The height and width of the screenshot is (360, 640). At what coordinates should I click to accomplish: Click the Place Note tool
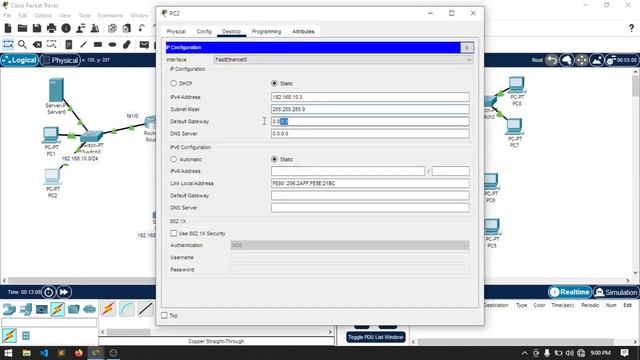point(69,44)
